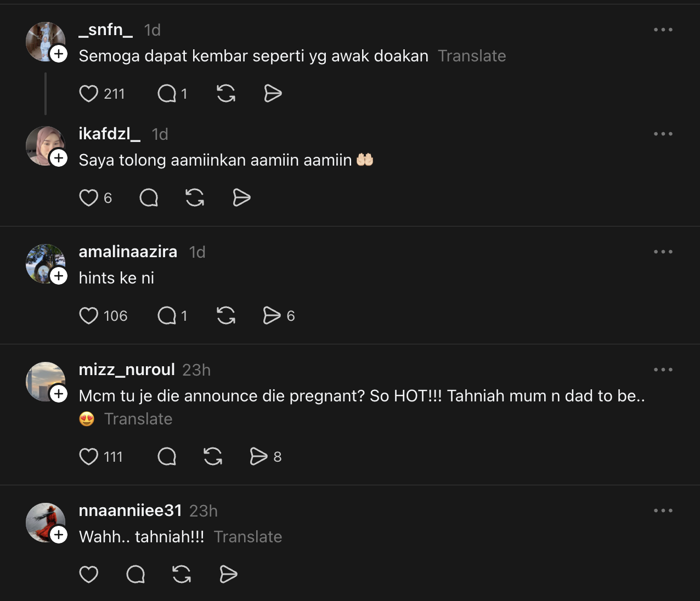
Task: Like the comment from nnaanniiee31
Action: click(x=89, y=574)
